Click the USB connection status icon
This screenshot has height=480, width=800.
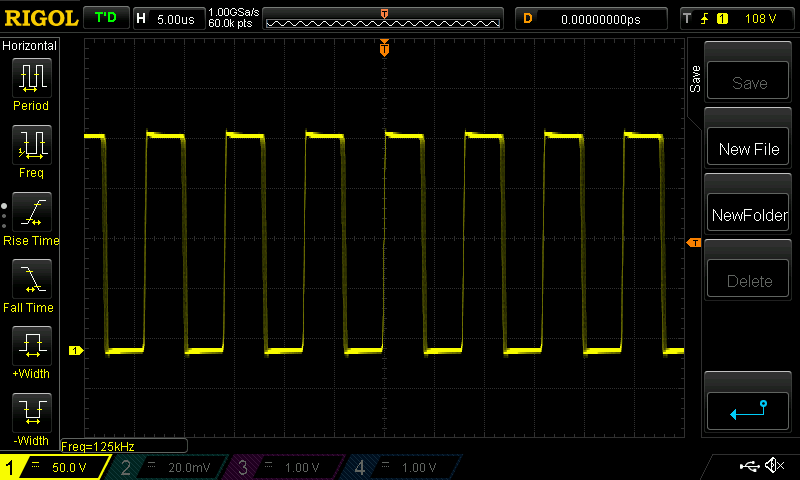coord(749,466)
